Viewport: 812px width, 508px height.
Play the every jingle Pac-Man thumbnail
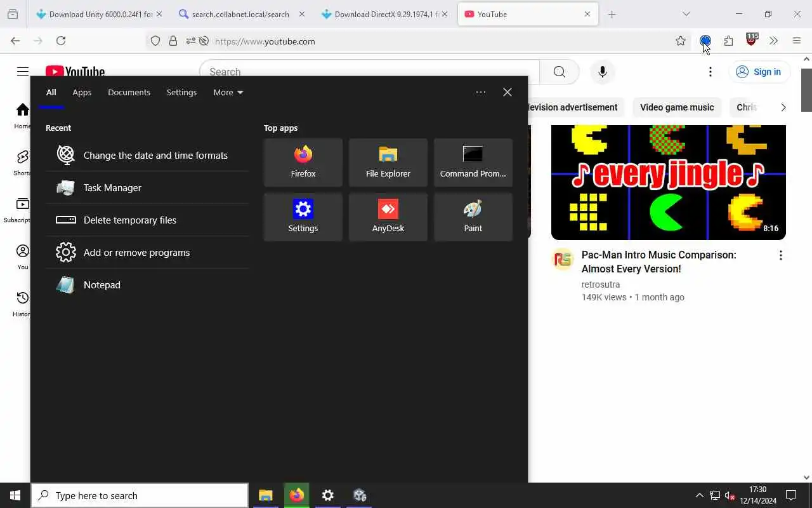click(x=669, y=182)
